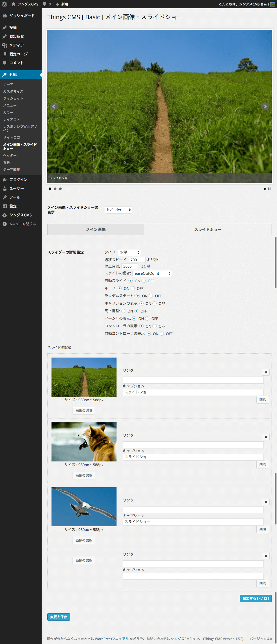
Task: Open お知らせ news menu
Action: [21, 36]
